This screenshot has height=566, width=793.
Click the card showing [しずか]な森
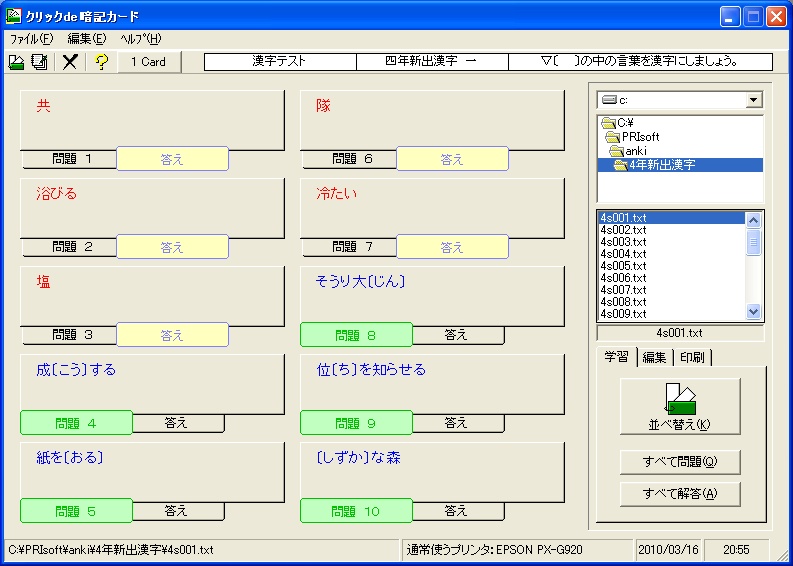432,472
